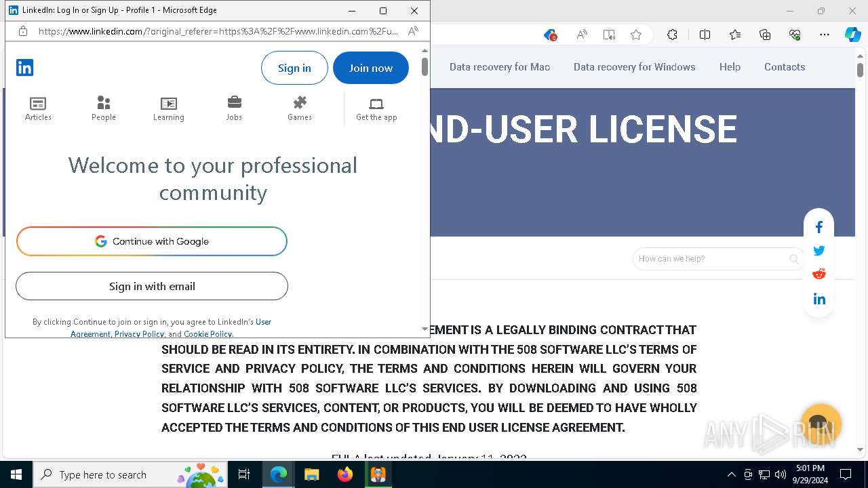Image resolution: width=868 pixels, height=488 pixels.
Task: Show hidden system tray icons
Action: 731,474
